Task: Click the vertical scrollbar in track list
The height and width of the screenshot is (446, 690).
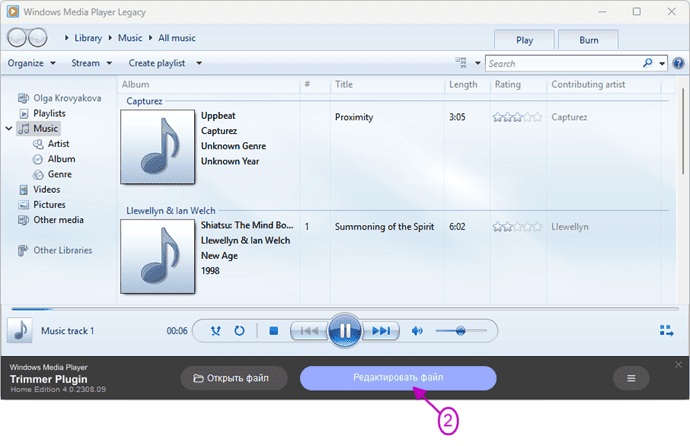Action: click(x=683, y=131)
